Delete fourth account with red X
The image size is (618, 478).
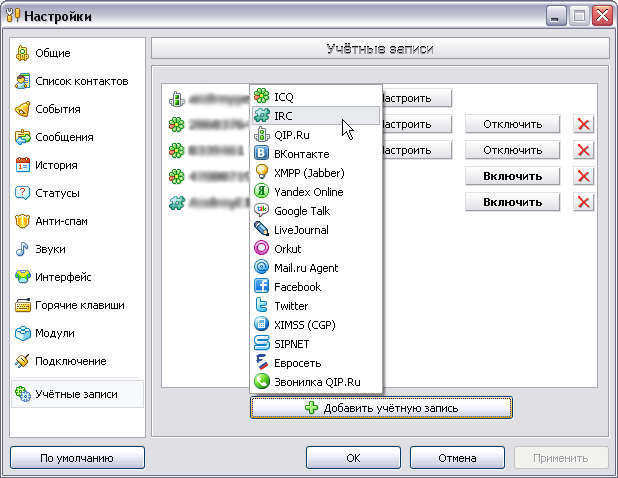(583, 176)
